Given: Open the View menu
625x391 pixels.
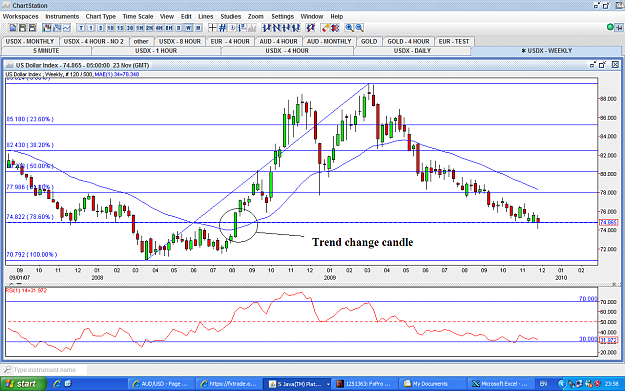Looking at the screenshot, I should pos(167,16).
